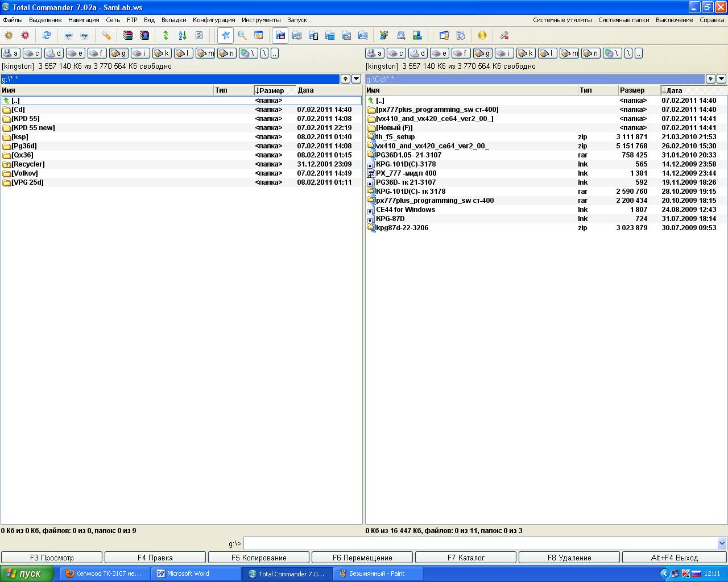Select CE44 for Windows shortcut file

(x=546, y=210)
